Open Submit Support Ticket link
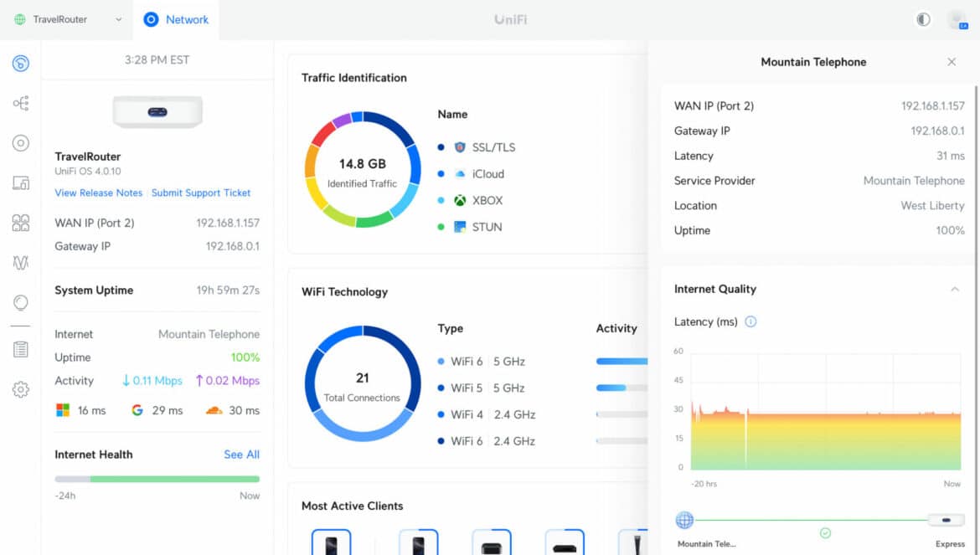The width and height of the screenshot is (980, 555). pos(201,193)
